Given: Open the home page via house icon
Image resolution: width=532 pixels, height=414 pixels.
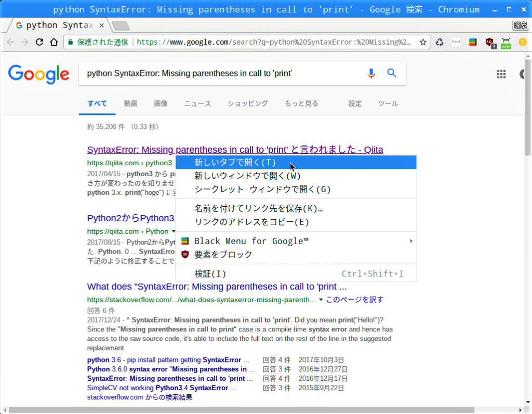Looking at the screenshot, I should point(54,42).
